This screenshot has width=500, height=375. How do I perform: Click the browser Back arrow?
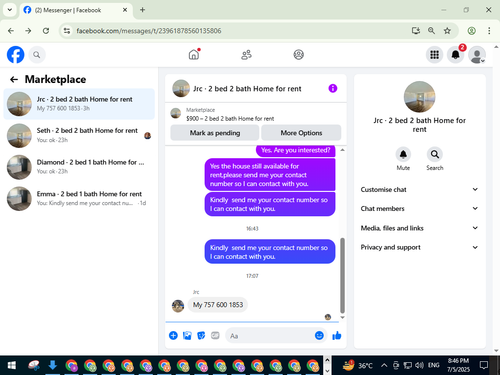coord(11,31)
